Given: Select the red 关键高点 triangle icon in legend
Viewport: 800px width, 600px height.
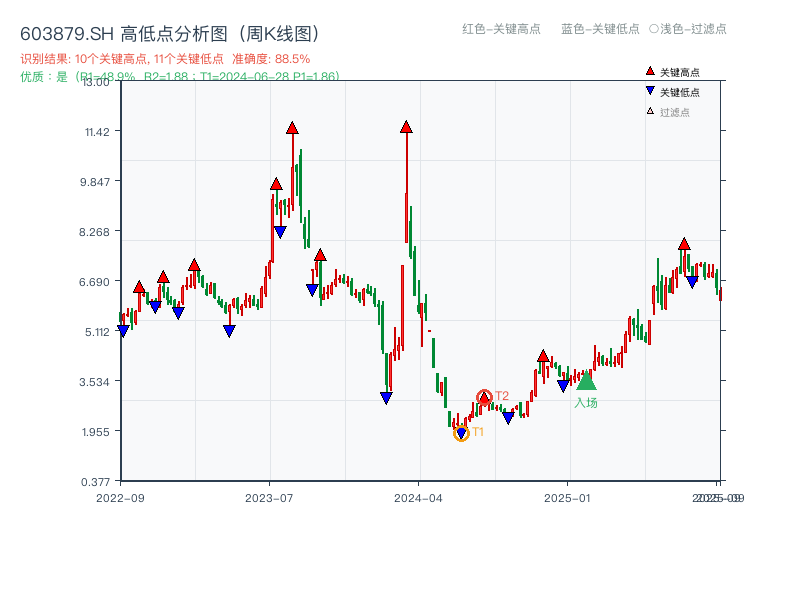Looking at the screenshot, I should point(648,70).
